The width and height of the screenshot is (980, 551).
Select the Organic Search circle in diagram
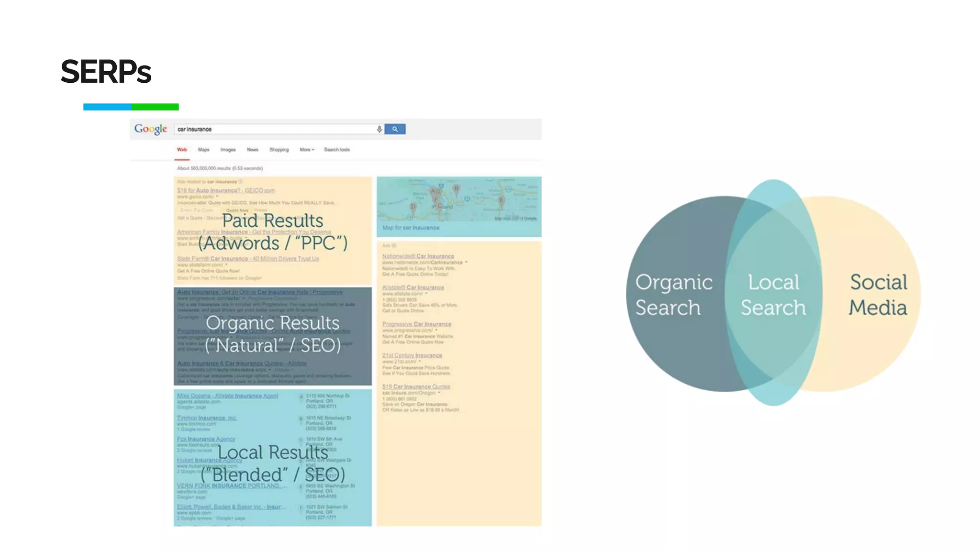click(673, 295)
